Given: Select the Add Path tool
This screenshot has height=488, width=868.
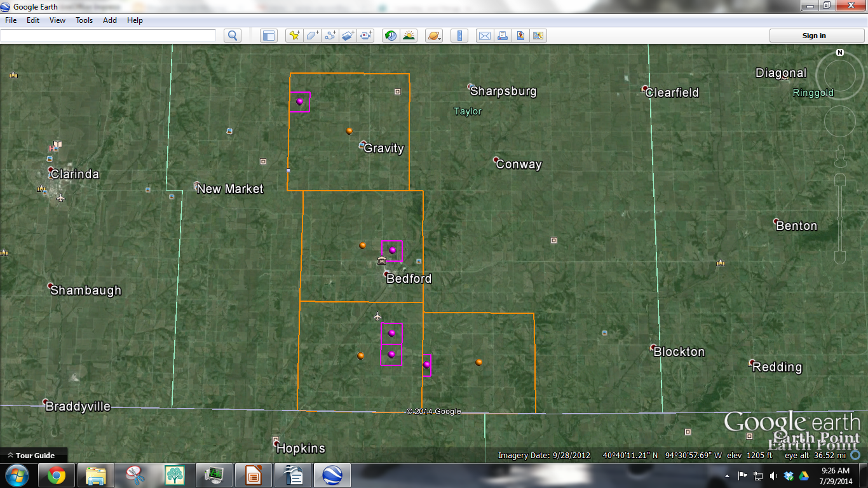Looking at the screenshot, I should click(x=330, y=36).
